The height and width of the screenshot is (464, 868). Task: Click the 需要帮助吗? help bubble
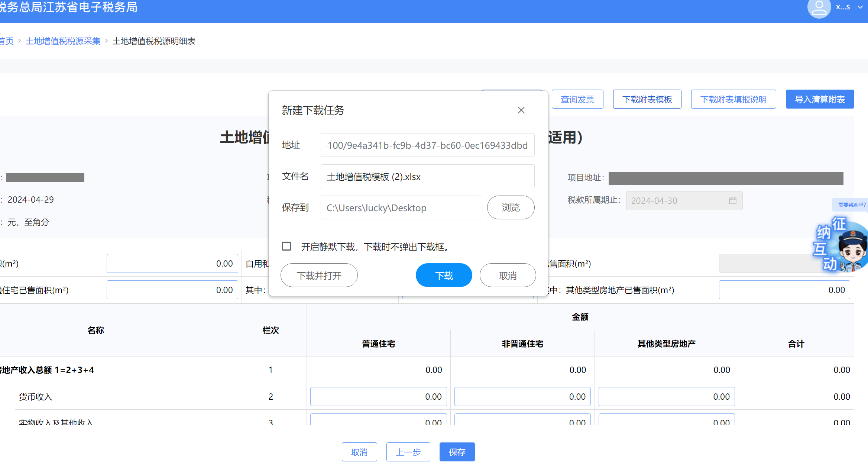(851, 205)
